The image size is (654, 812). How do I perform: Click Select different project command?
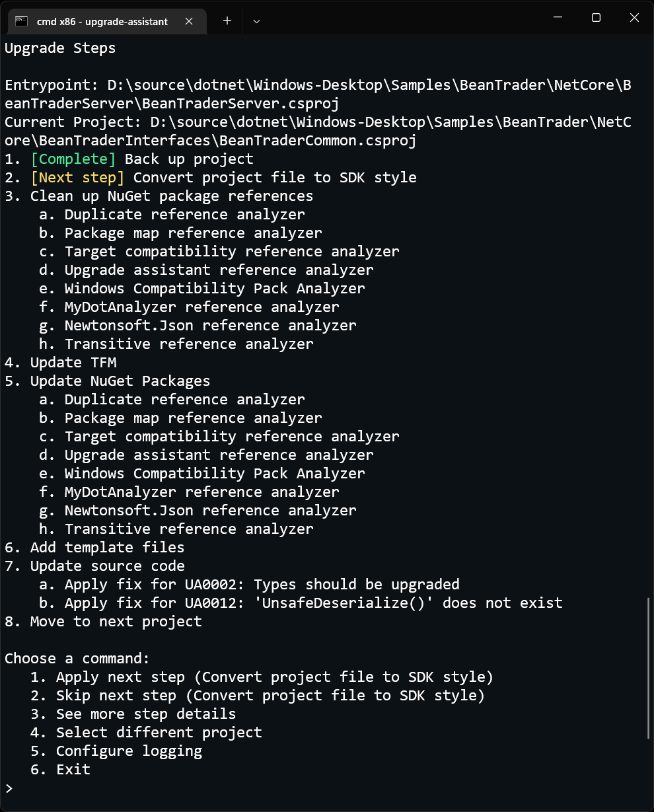tap(159, 733)
